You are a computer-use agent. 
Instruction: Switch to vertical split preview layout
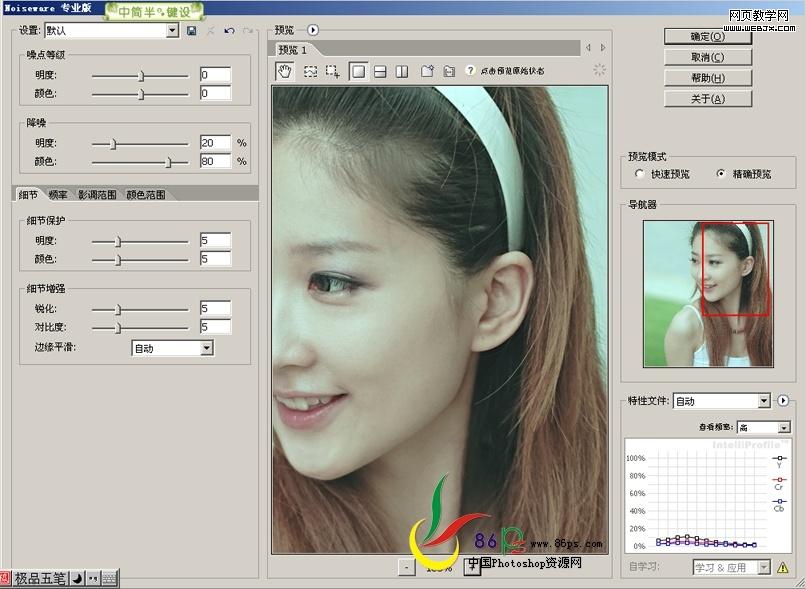[402, 71]
